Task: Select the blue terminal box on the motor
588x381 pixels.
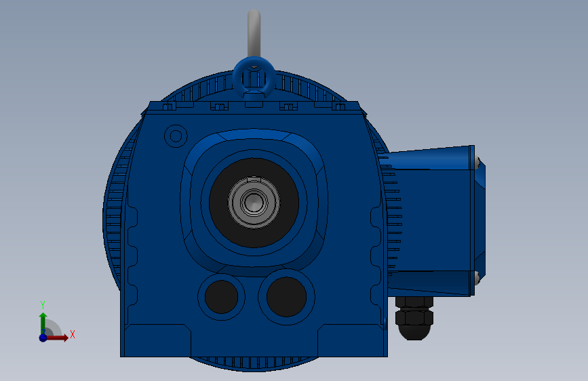Action: (x=431, y=220)
